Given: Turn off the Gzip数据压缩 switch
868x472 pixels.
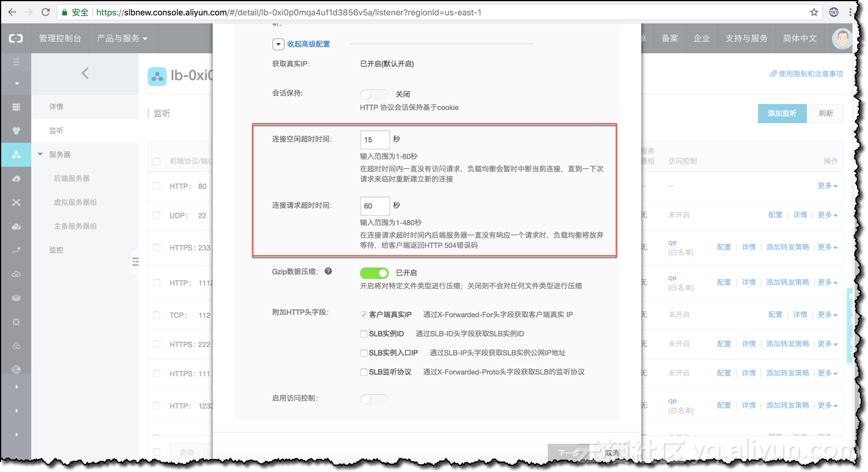Looking at the screenshot, I should pos(374,272).
